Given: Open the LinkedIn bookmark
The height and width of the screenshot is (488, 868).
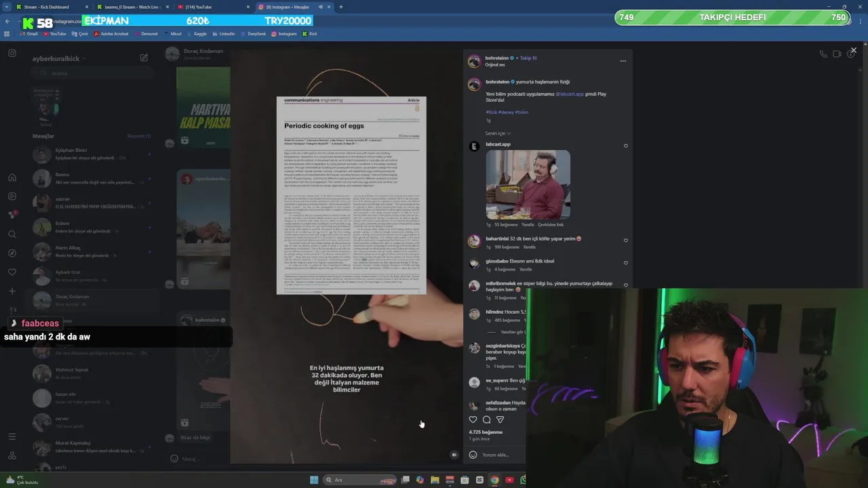Looking at the screenshot, I should click(224, 33).
